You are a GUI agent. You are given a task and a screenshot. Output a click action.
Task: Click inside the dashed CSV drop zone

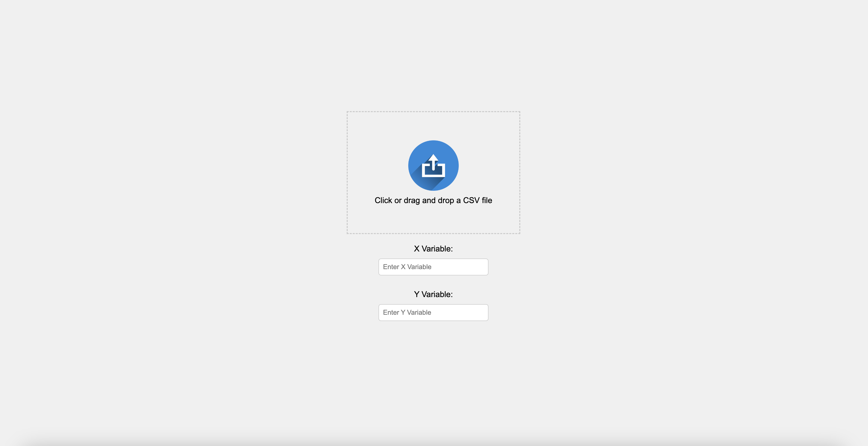pyautogui.click(x=433, y=172)
